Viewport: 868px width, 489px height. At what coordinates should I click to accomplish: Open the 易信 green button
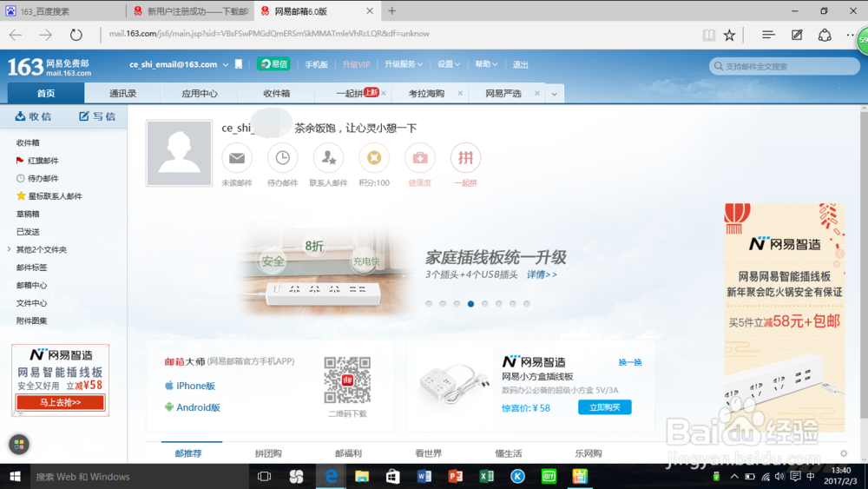(274, 64)
